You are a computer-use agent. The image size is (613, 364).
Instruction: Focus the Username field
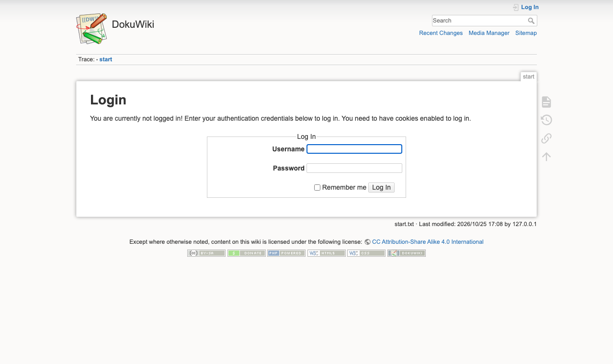click(354, 149)
